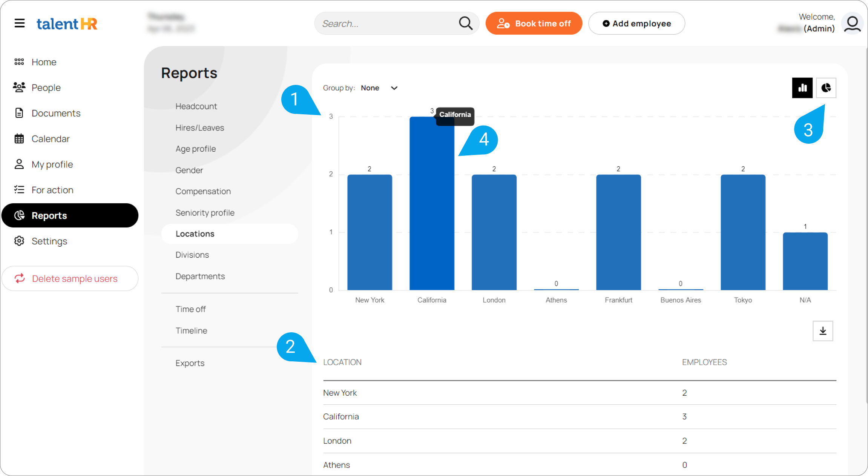This screenshot has height=476, width=868.
Task: Click the Reports pie icon in sidebar
Action: [x=19, y=215]
